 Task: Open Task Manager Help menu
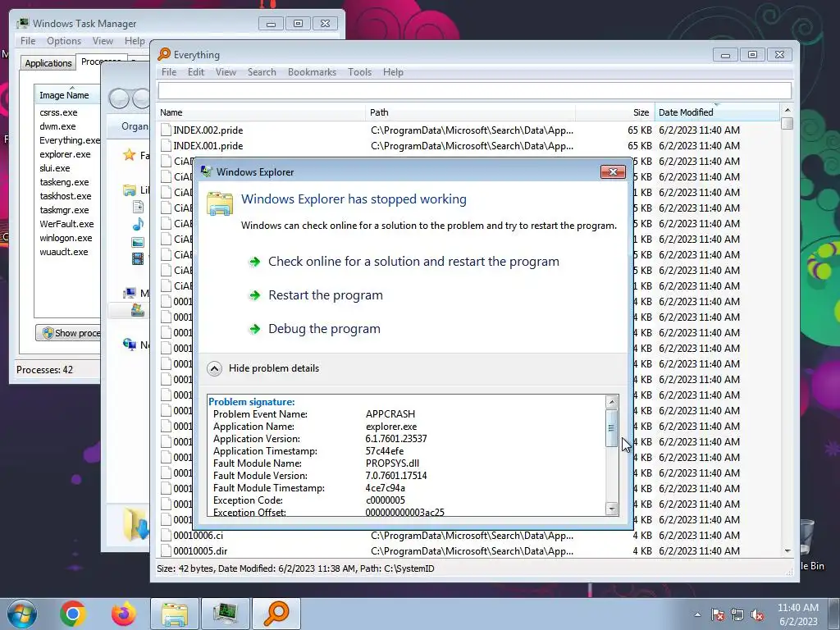point(135,41)
